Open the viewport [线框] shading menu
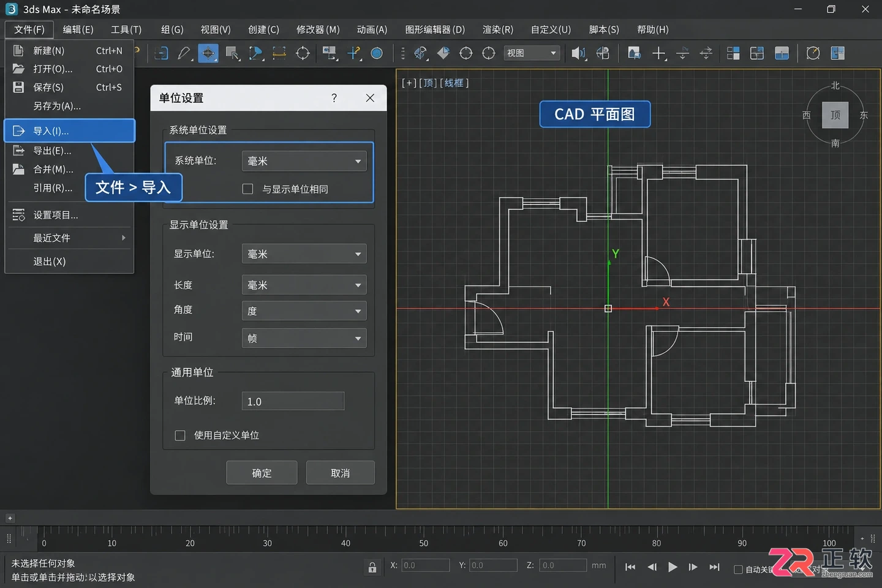Viewport: 882px width, 588px height. coord(454,83)
